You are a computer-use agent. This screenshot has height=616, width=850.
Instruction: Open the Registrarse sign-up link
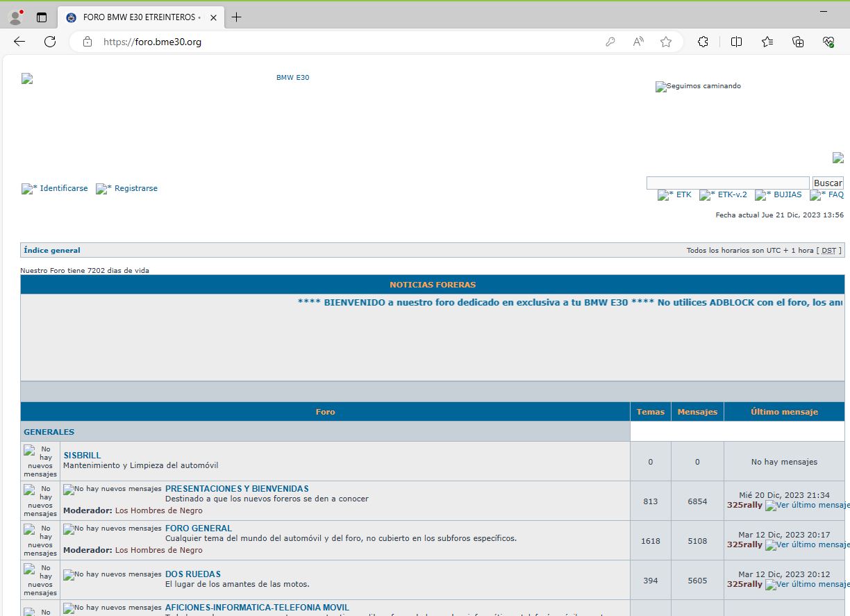point(136,188)
